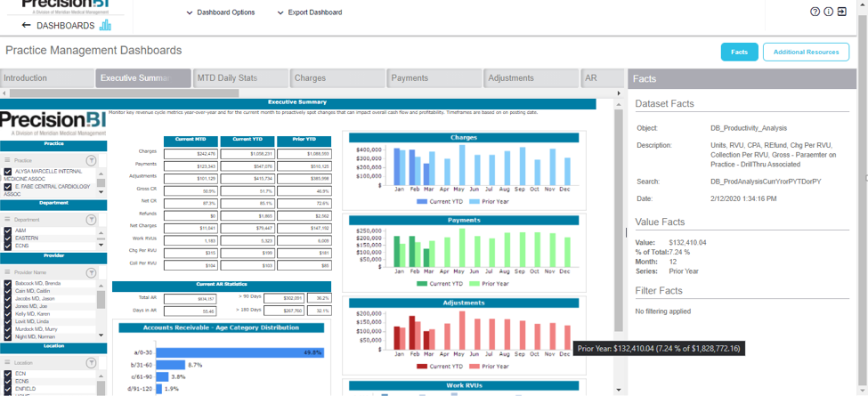Image resolution: width=868 pixels, height=396 pixels.
Task: Go back using the Dashboards arrow
Action: 26,26
